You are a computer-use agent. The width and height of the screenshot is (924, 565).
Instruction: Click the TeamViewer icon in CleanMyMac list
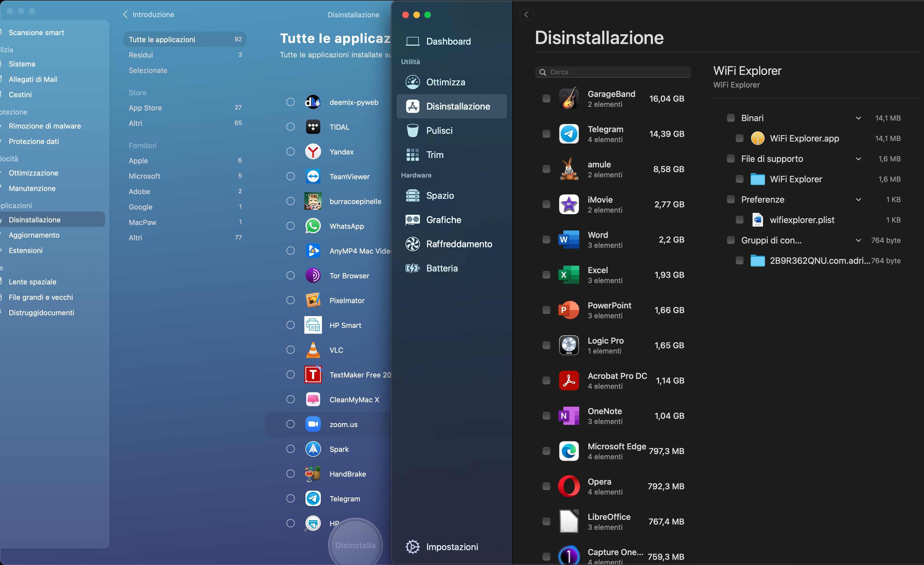coord(313,176)
